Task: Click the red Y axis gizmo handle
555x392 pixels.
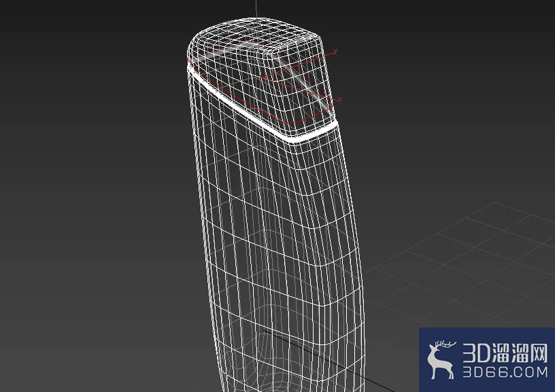Action: [x=335, y=52]
